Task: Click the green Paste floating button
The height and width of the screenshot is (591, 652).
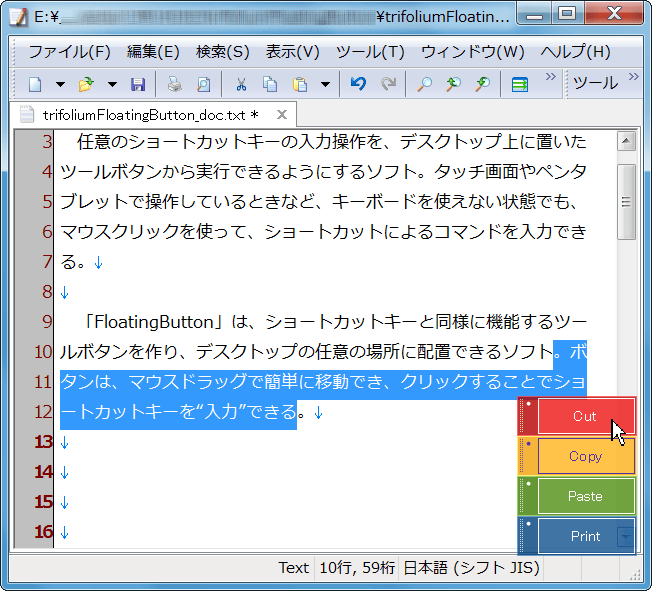Action: click(x=586, y=496)
